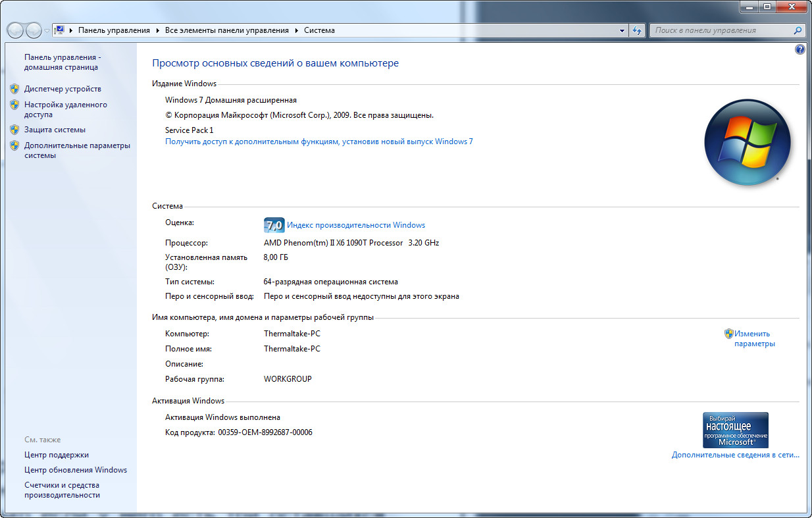This screenshot has height=518, width=812.
Task: Open help with the blue question icon
Action: point(800,49)
